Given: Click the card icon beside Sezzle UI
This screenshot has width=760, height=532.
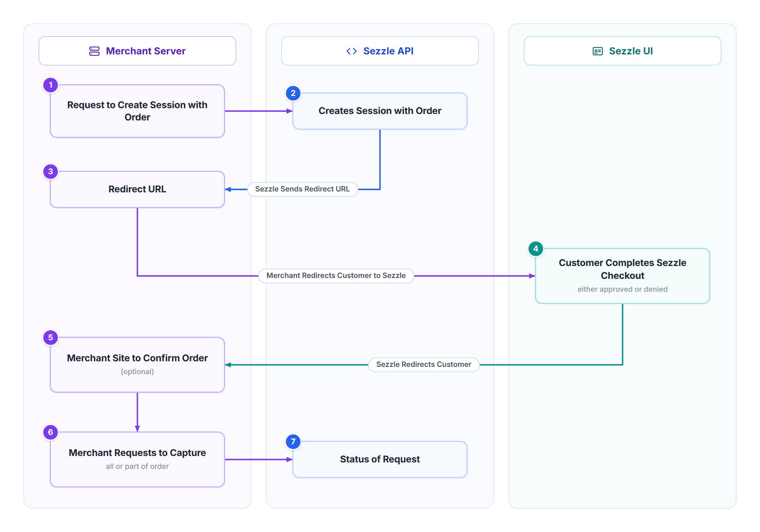Looking at the screenshot, I should [x=597, y=51].
